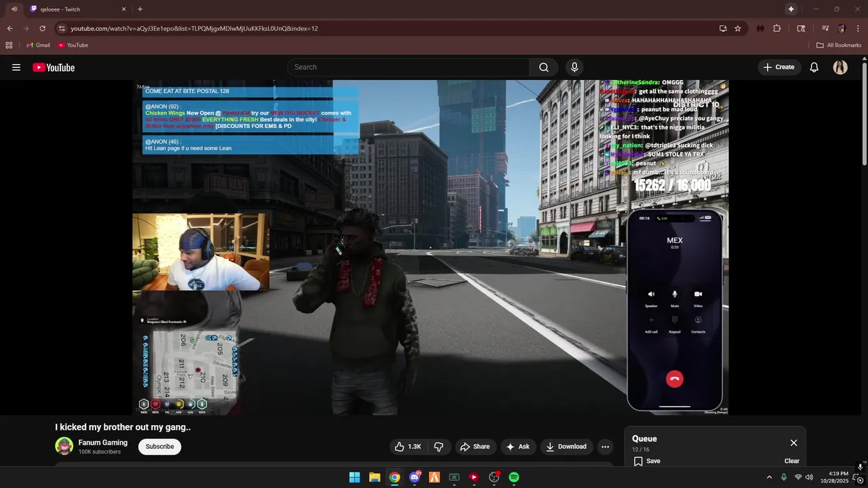868x488 pixels.
Task: Click the Queue 12 / 16 counter
Action: click(641, 449)
